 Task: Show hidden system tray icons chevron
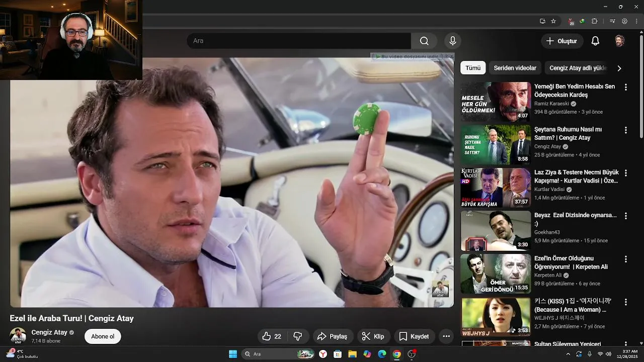tap(569, 354)
